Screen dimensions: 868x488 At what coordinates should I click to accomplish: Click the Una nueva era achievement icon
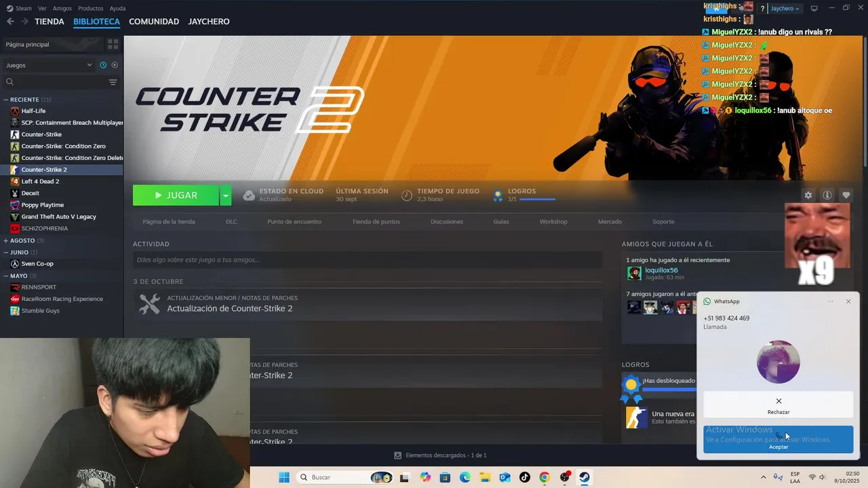[x=636, y=418]
